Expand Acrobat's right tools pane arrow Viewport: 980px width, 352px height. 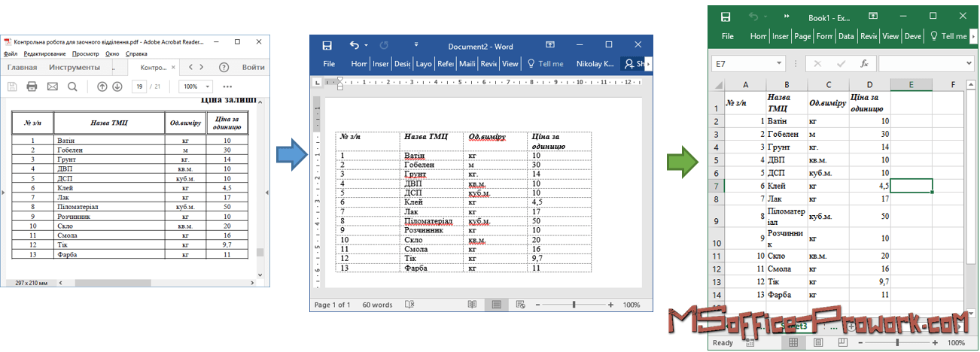click(x=267, y=193)
